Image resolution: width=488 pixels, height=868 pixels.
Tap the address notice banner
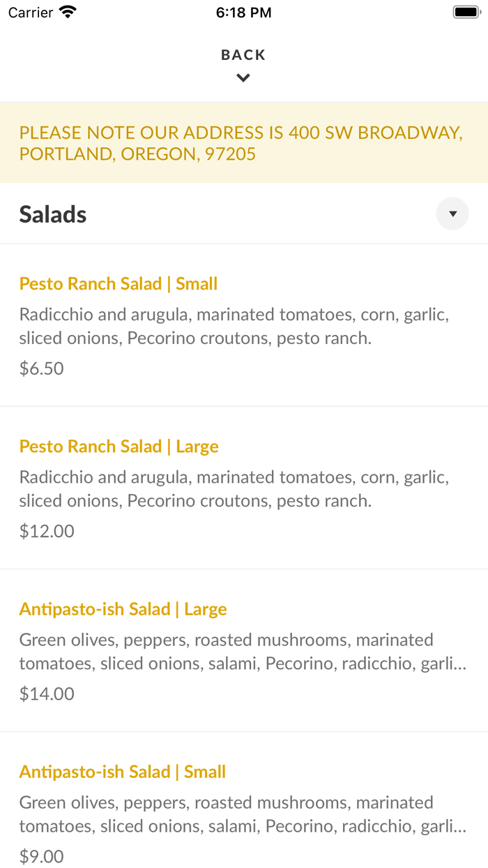pyautogui.click(x=243, y=142)
